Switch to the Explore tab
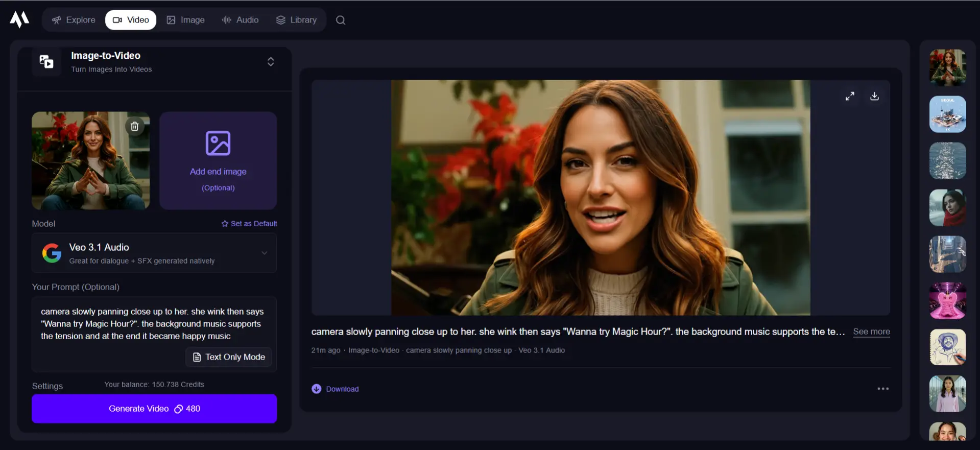This screenshot has width=980, height=450. [x=74, y=20]
